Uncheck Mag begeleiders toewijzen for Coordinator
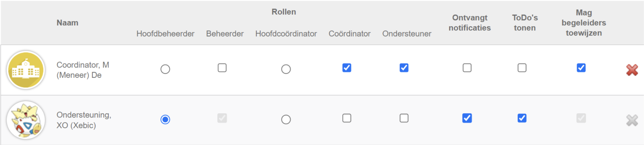Image resolution: width=644 pixels, height=145 pixels. [581, 68]
